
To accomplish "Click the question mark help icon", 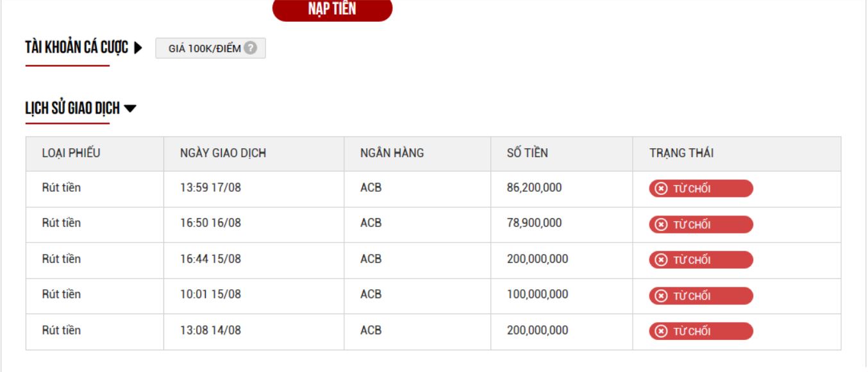I will 250,48.
